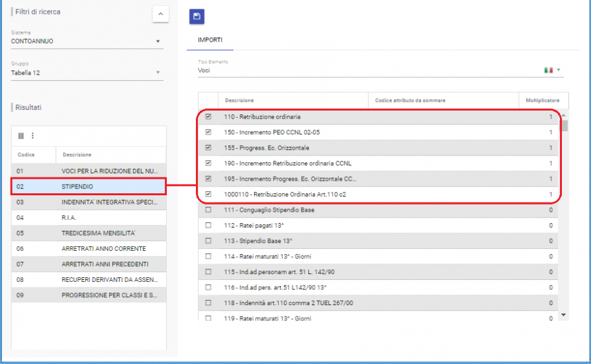Open the three-dot options menu in Risultati
The width and height of the screenshot is (591, 364).
(32, 136)
